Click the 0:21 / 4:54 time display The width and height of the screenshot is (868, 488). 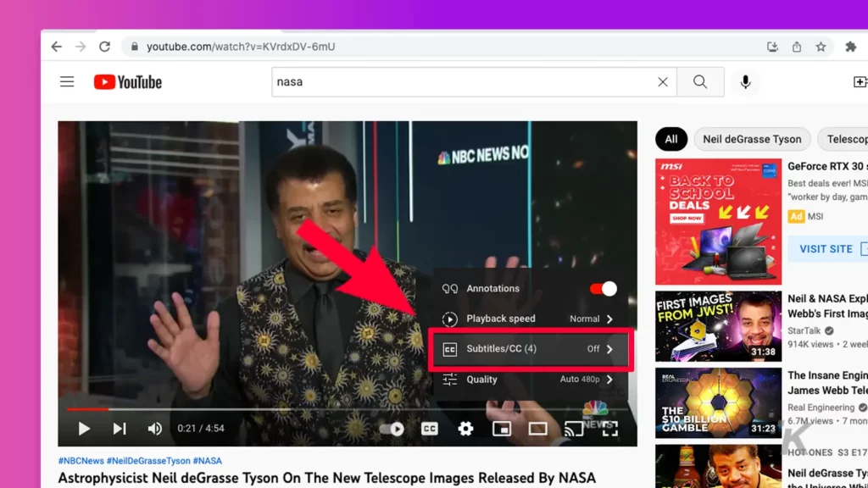pyautogui.click(x=201, y=428)
